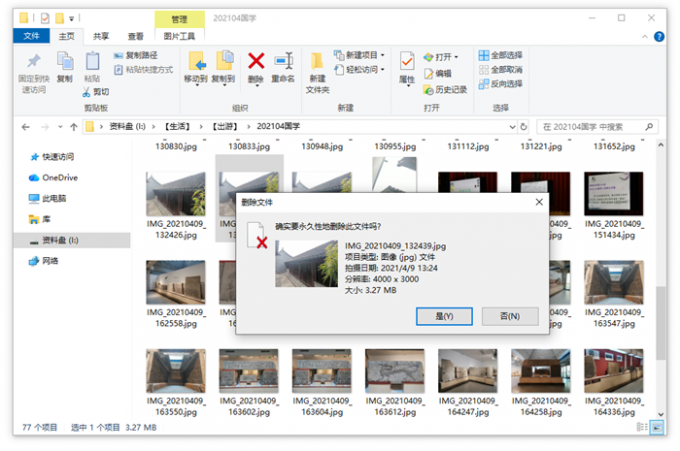Switch to the 查看 ribbon tab
The height and width of the screenshot is (451, 680).
[135, 36]
